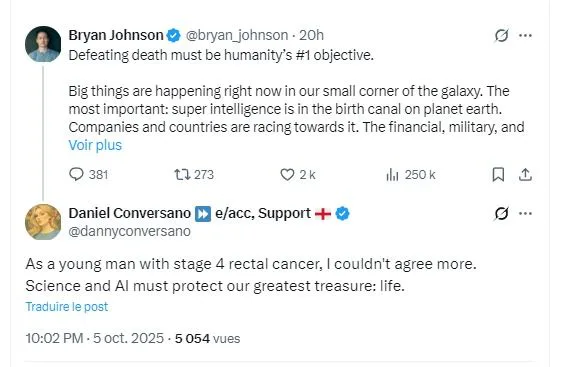Open Daniel Conversano's avatar
The height and width of the screenshot is (367, 563).
[43, 222]
